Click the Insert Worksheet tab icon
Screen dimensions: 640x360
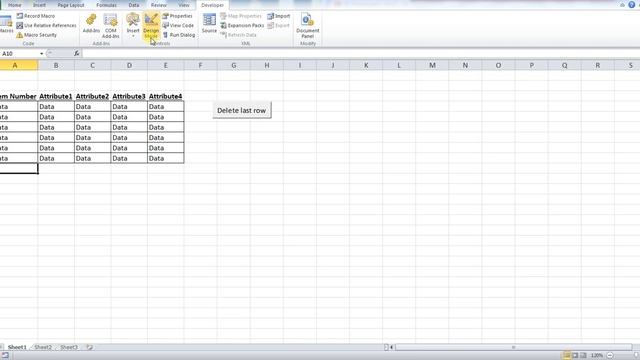[89, 347]
